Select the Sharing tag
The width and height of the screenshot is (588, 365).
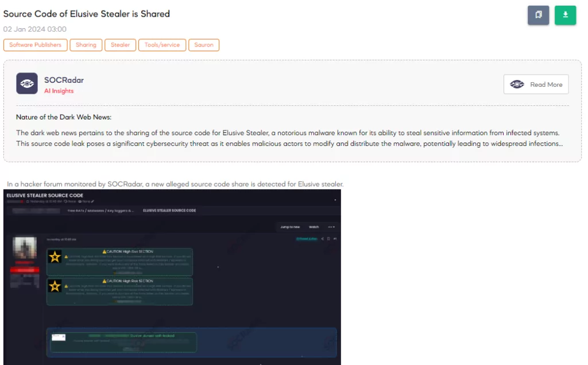(x=86, y=45)
